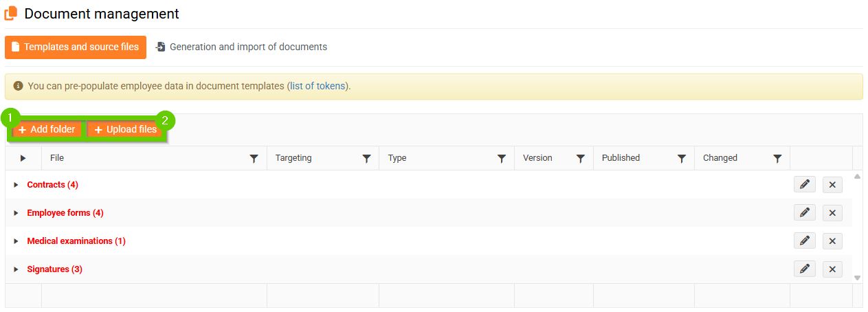Click the Upload files button
The image size is (868, 312).
tap(125, 129)
